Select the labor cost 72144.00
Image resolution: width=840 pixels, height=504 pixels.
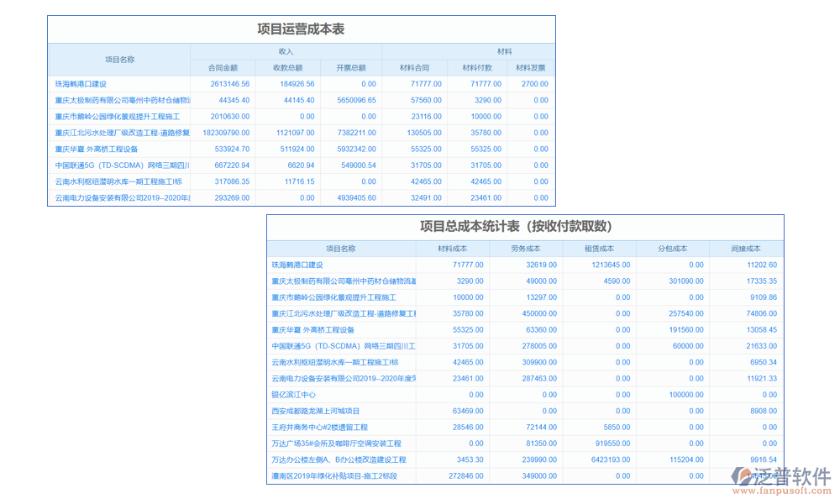point(541,428)
